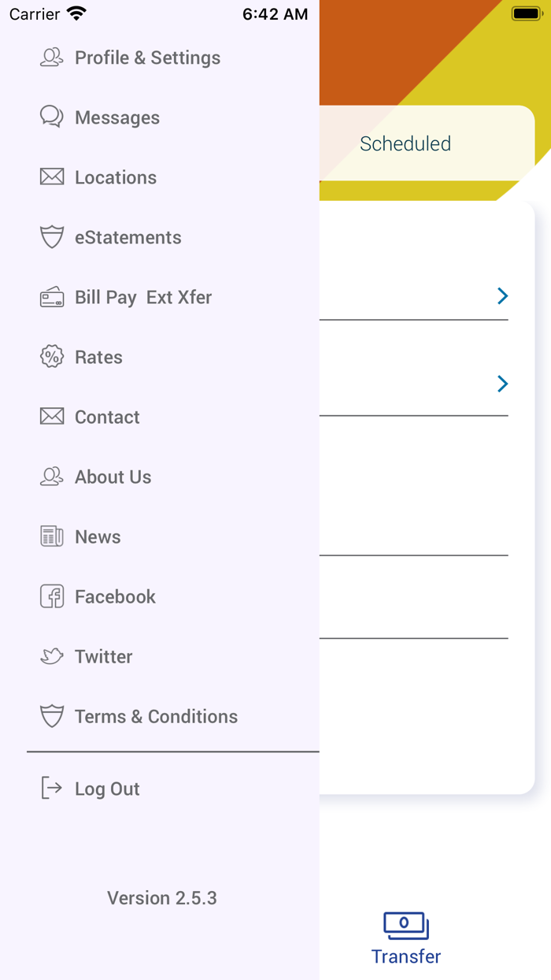Switch to the Scheduled tab
The image size is (551, 980).
(405, 143)
